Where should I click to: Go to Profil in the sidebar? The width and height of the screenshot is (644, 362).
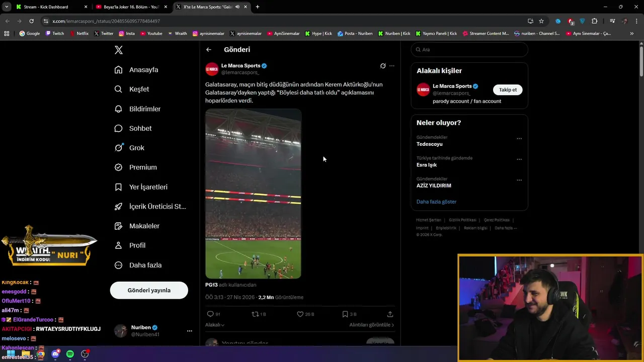click(x=130, y=245)
